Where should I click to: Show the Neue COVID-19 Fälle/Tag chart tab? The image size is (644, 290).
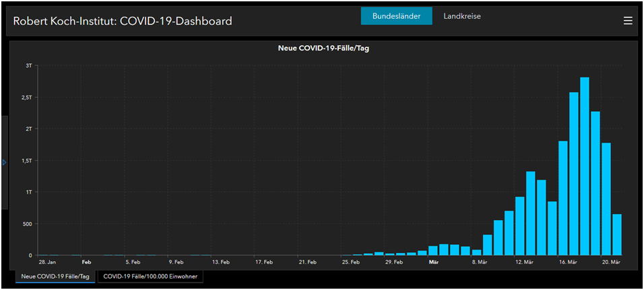click(56, 277)
